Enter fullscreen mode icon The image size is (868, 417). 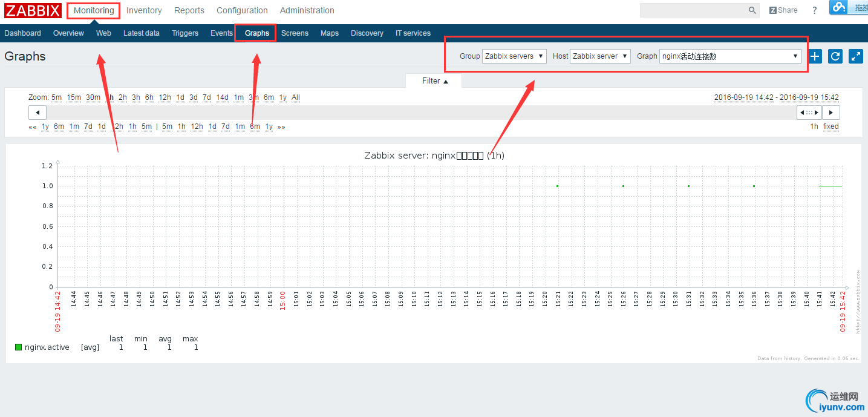pyautogui.click(x=855, y=56)
